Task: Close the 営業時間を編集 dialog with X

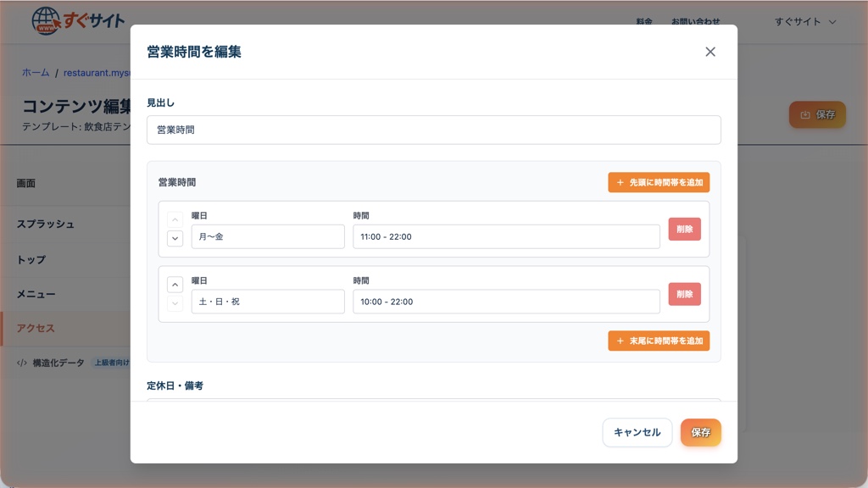Action: click(x=710, y=52)
